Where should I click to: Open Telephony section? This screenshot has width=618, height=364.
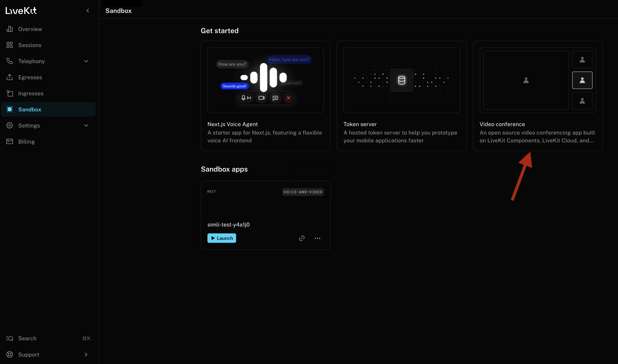[x=48, y=61]
